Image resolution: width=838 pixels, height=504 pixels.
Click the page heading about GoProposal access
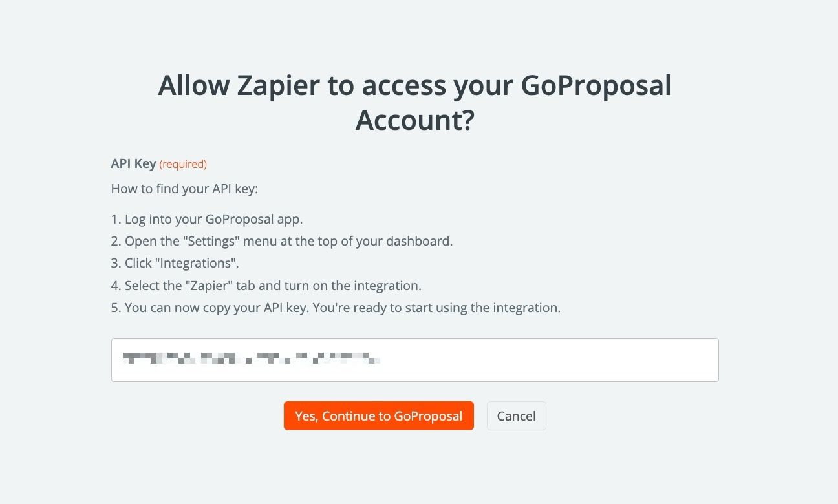click(414, 102)
